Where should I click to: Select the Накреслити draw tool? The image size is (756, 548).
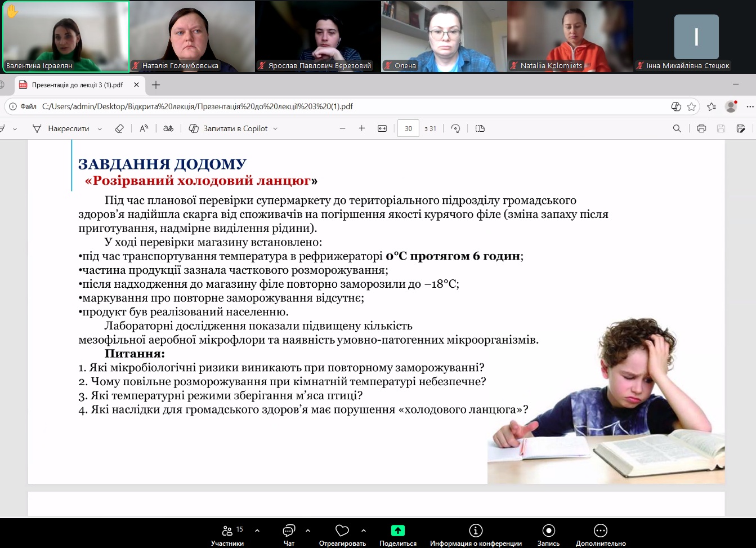[61, 128]
